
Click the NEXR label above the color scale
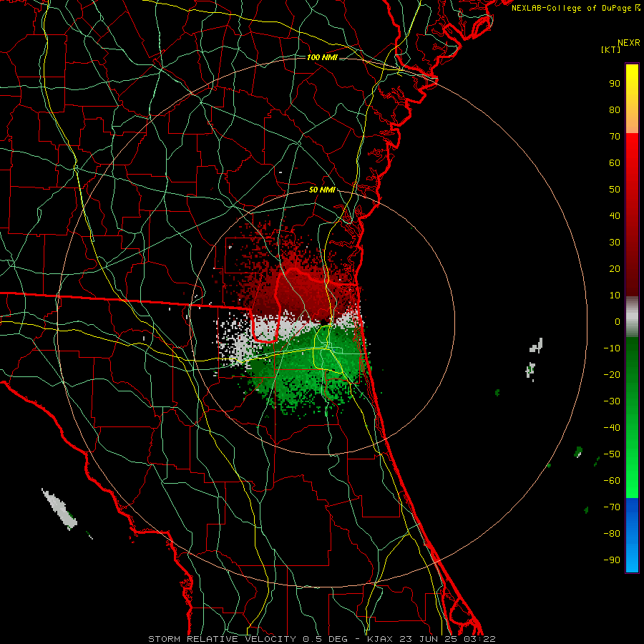pyautogui.click(x=629, y=43)
